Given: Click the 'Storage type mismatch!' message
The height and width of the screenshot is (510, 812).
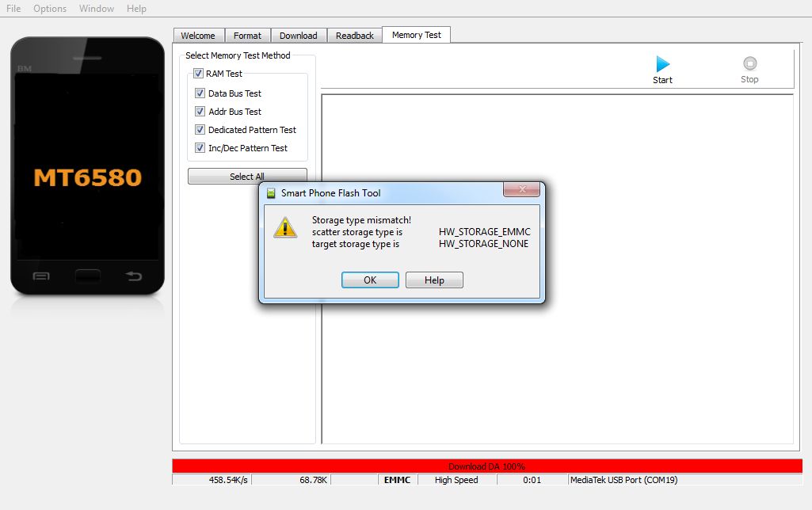Looking at the screenshot, I should tap(361, 220).
